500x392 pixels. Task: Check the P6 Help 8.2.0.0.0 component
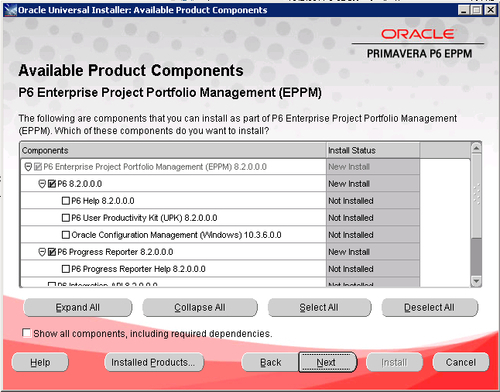[x=66, y=201]
